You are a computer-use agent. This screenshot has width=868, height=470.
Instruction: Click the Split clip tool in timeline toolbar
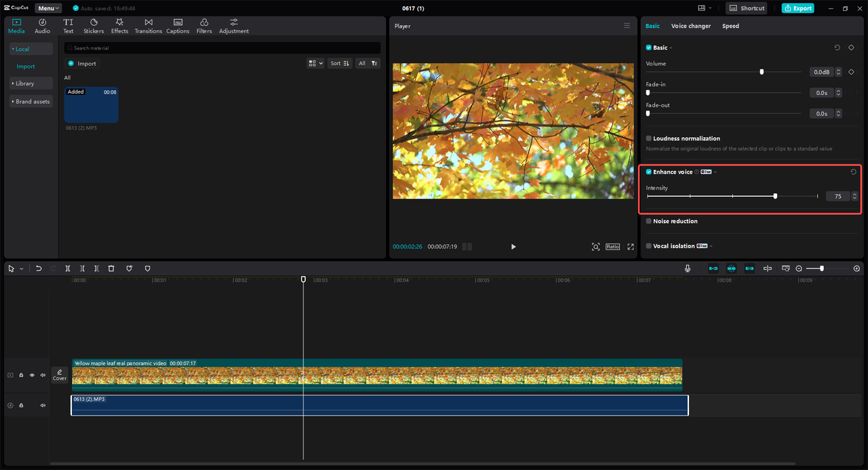68,269
